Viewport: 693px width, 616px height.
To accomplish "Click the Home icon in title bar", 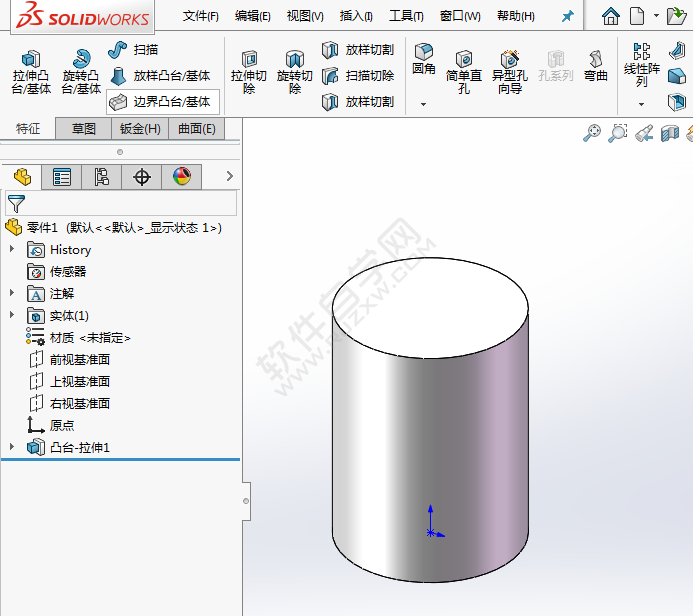I will 611,16.
